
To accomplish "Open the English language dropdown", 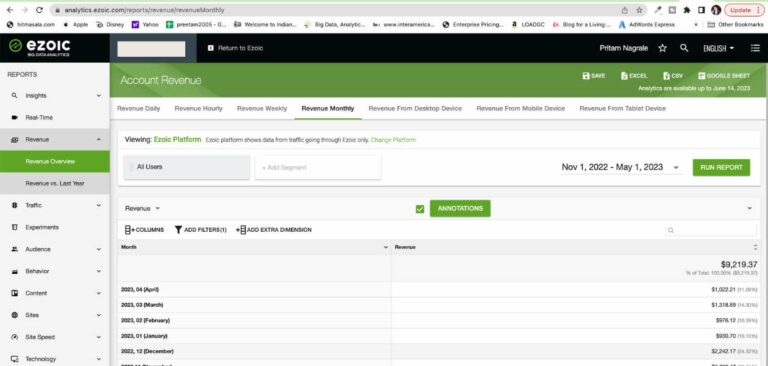I will pos(719,49).
